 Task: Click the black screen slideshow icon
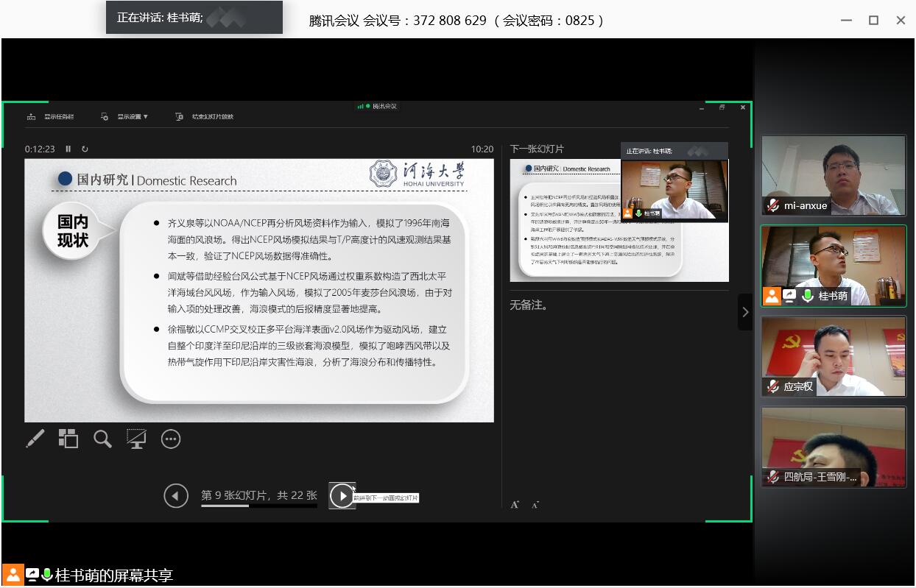pyautogui.click(x=136, y=439)
